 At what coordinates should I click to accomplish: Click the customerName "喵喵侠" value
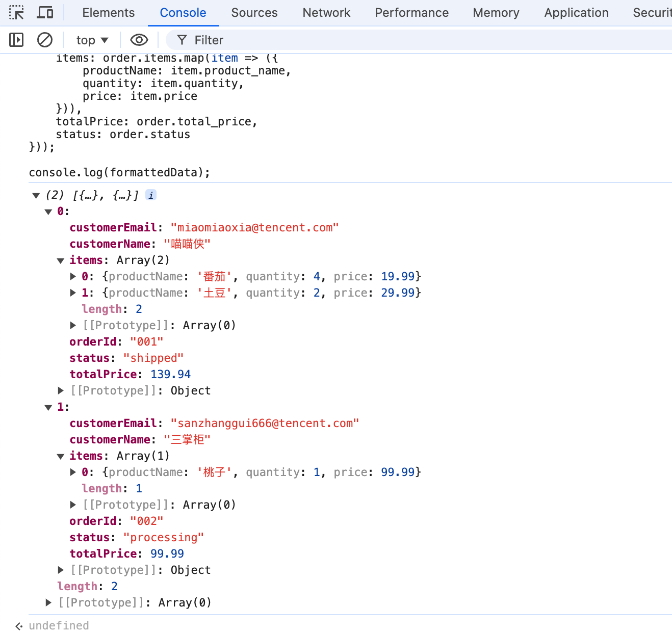pyautogui.click(x=187, y=244)
